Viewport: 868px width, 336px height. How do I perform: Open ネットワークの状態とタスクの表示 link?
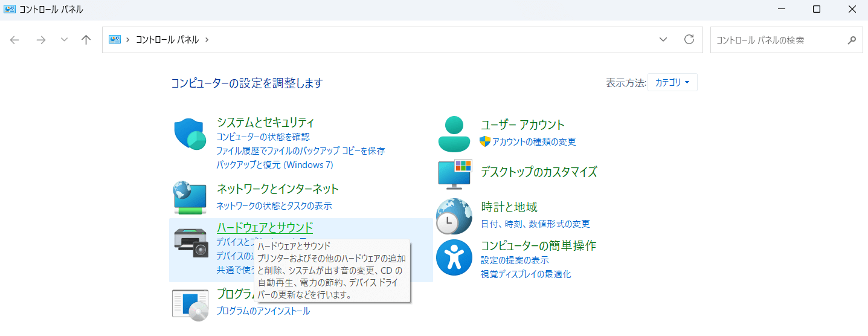tap(274, 206)
